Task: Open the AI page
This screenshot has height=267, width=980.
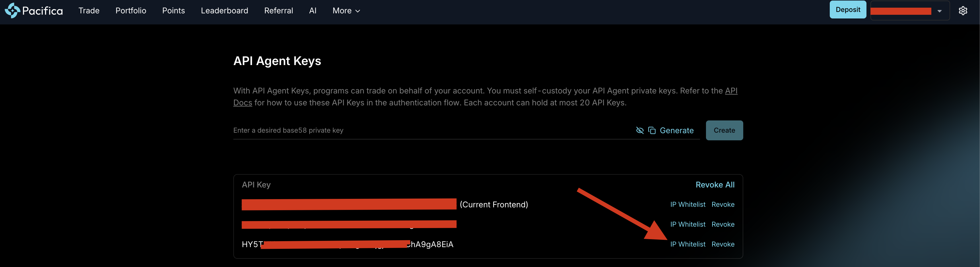Action: coord(312,11)
